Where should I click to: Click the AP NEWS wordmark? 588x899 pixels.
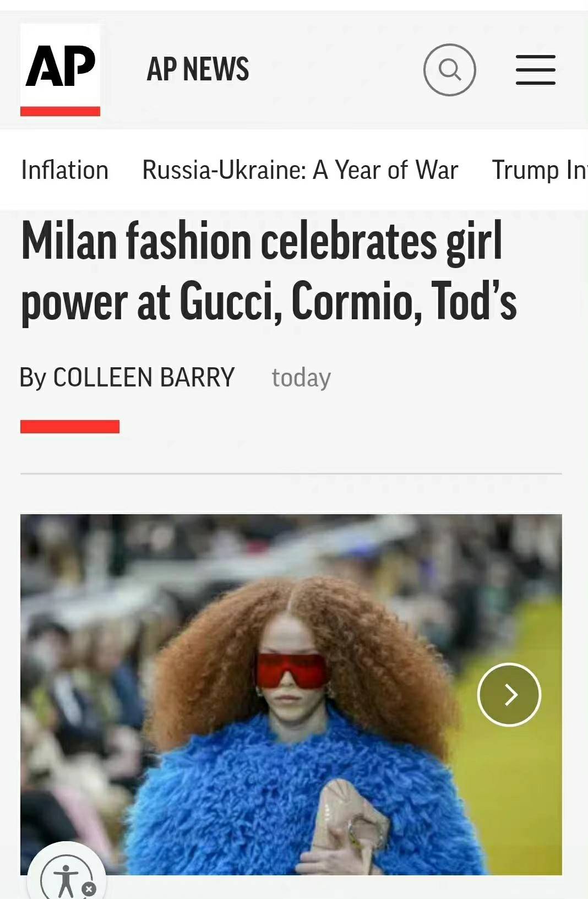[x=198, y=69]
